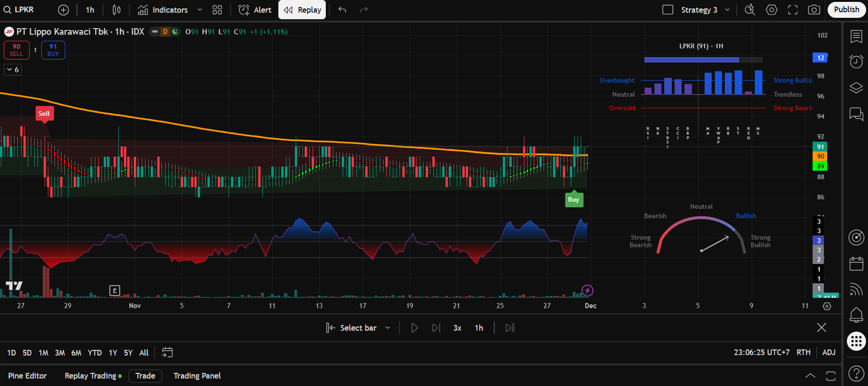
Task: Collapse the indicator legend showing 6
Action: click(13, 69)
